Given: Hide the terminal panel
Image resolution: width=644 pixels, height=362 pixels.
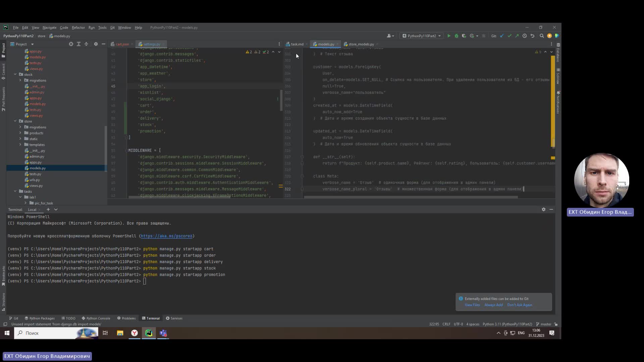Looking at the screenshot, I should pyautogui.click(x=551, y=209).
